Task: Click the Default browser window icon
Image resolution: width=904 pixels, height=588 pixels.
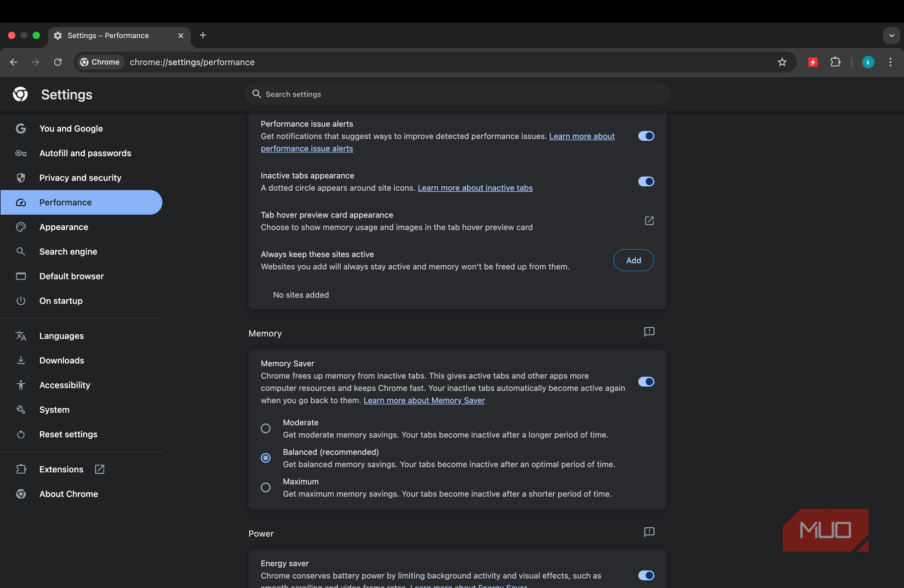Action: 21,276
